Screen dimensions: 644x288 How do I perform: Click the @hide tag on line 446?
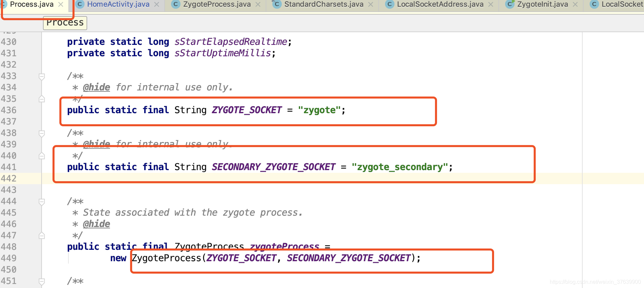click(x=97, y=224)
